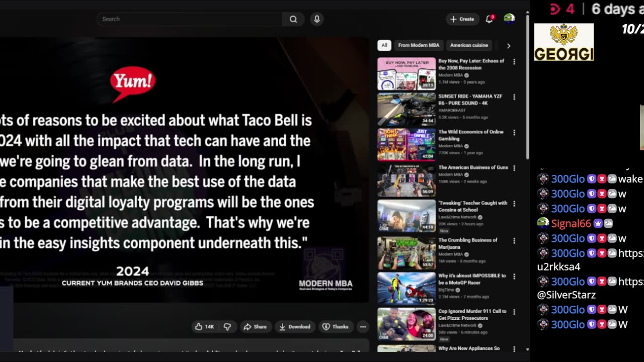Open the notifications bell
The height and width of the screenshot is (362, 644).
(489, 19)
